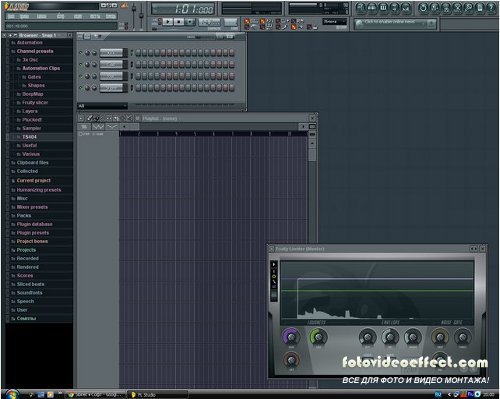This screenshot has height=399, width=500.
Task: Select 'Humanizing presets' in Browser tree
Action: (39, 190)
